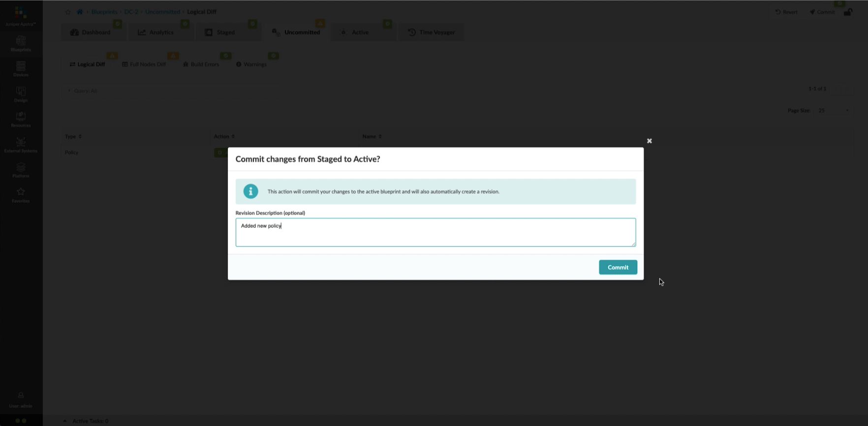Go to home via breadcrumb house icon
868x426 pixels.
(x=80, y=12)
